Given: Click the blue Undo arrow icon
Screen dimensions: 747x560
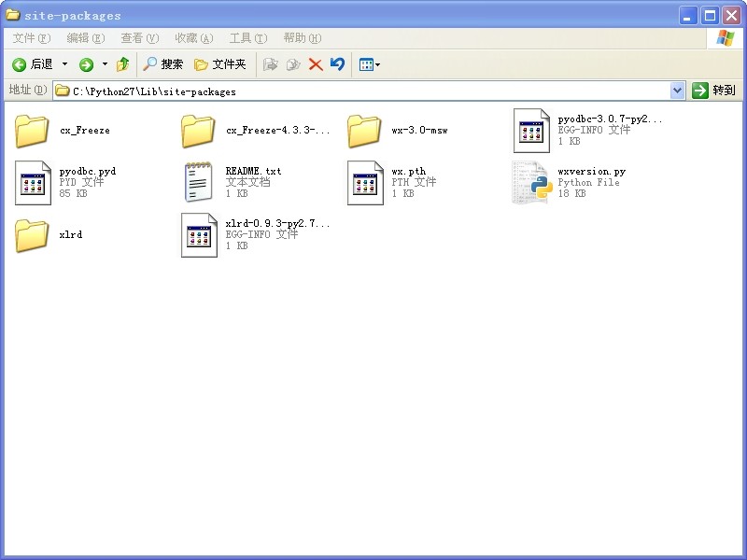Looking at the screenshot, I should [337, 63].
